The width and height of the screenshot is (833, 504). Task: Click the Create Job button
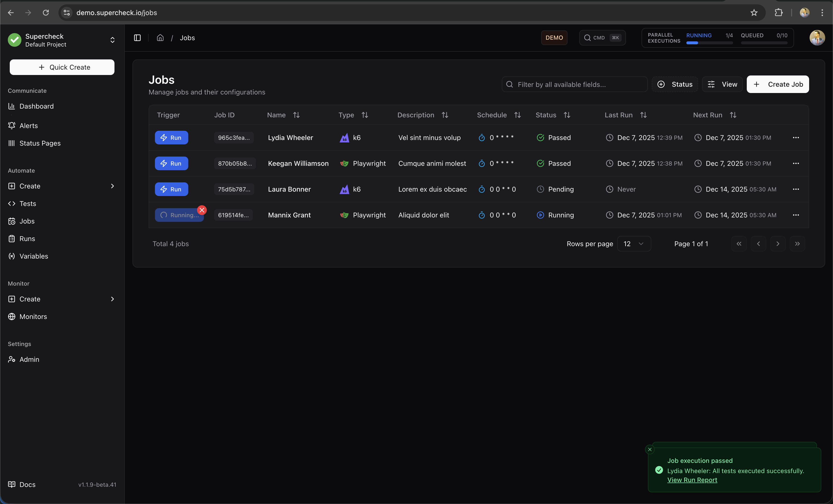pos(777,84)
